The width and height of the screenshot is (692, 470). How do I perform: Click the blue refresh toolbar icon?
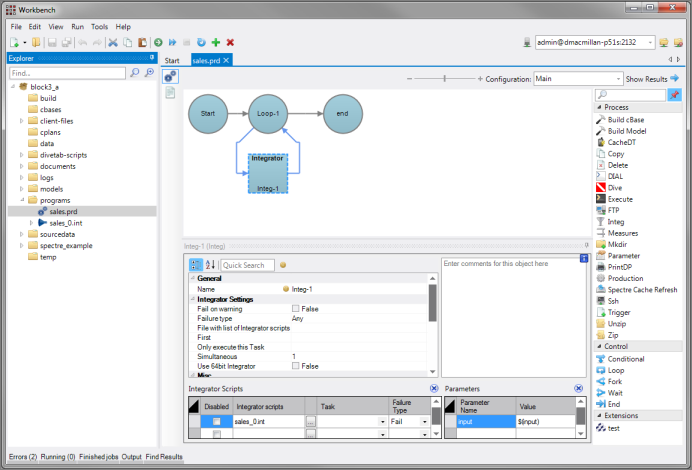[201, 42]
